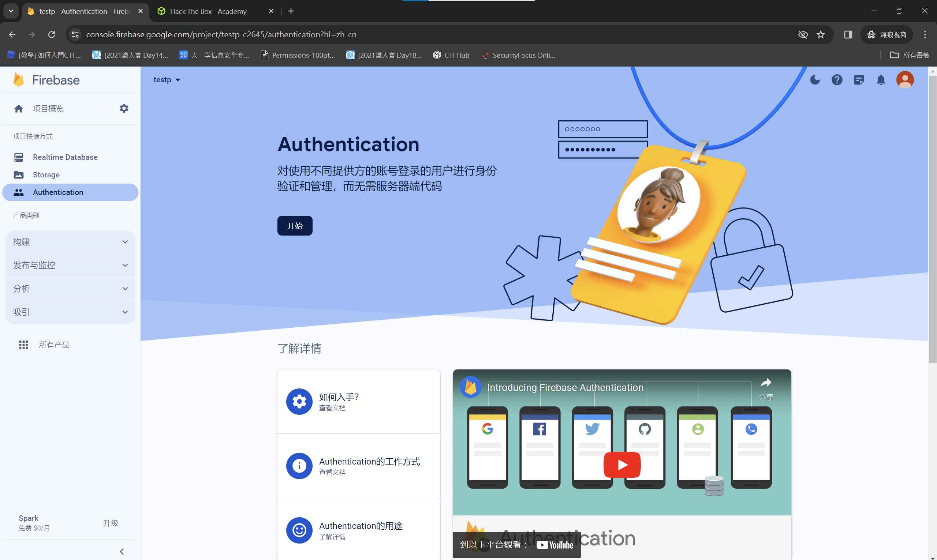
Task: Open the release notes icon in header
Action: tap(858, 80)
